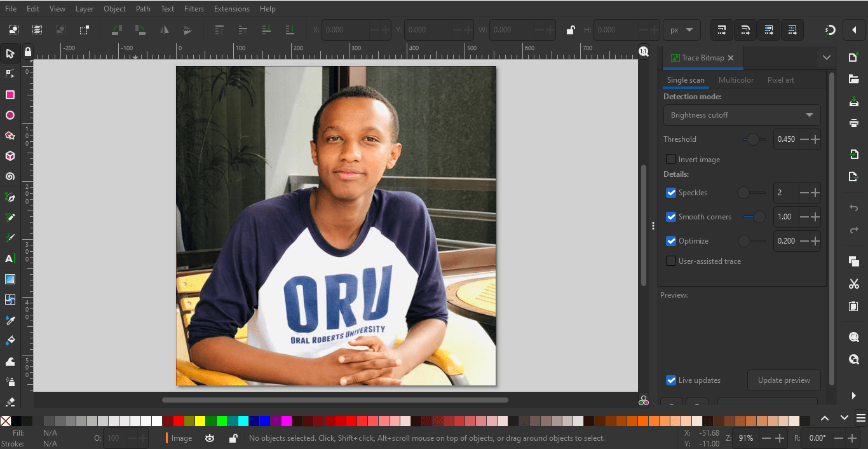868x449 pixels.
Task: Expand the dock panel chevron menu
Action: coord(826,58)
